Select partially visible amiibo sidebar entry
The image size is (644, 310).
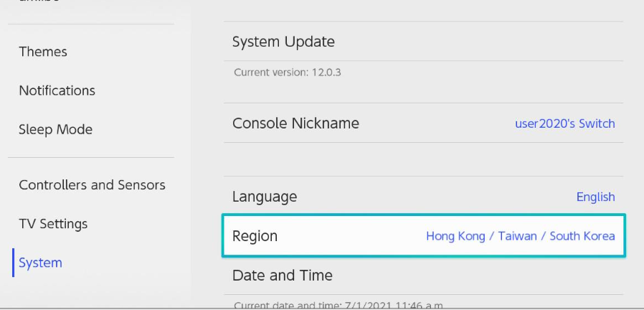point(39,1)
